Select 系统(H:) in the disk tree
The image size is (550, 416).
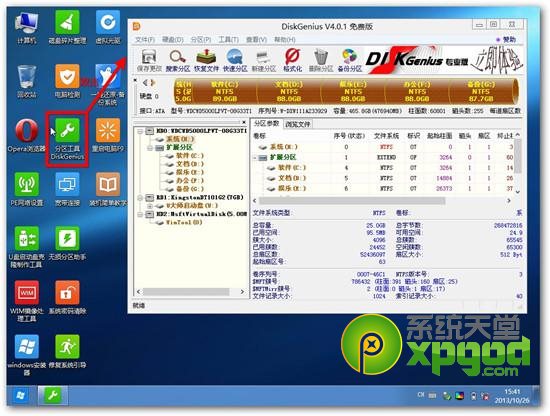pos(179,139)
